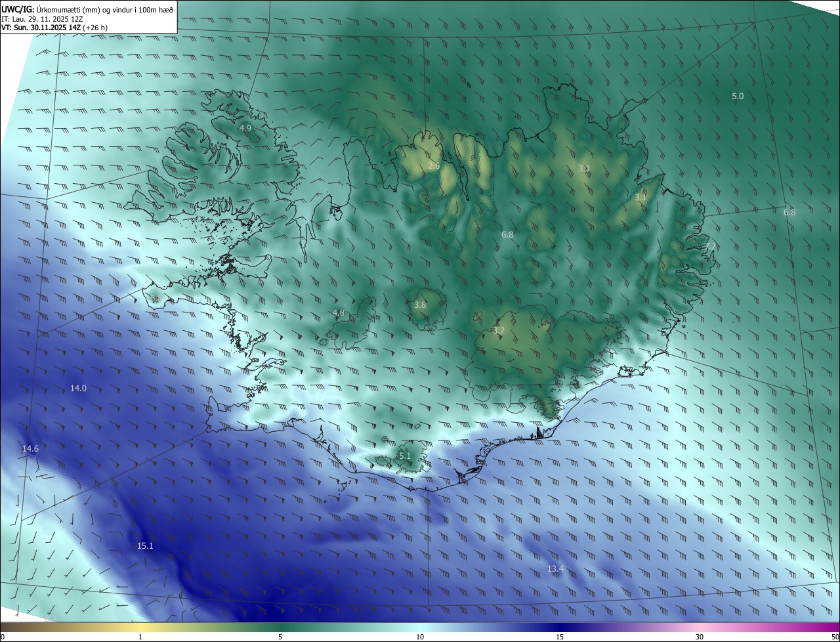This screenshot has width=840, height=642.
Task: Click the 13.4 value label on the map
Action: point(555,568)
